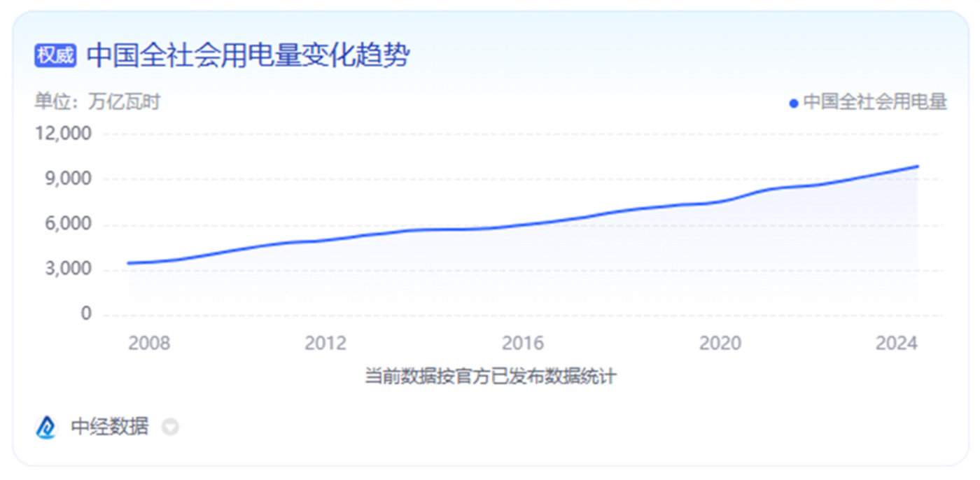Click the 3,000 y-axis label

(68, 269)
